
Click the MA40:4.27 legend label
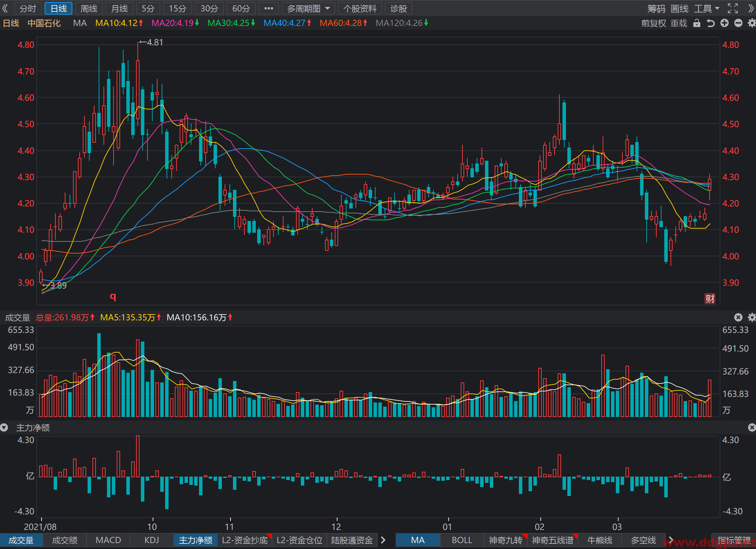[287, 23]
